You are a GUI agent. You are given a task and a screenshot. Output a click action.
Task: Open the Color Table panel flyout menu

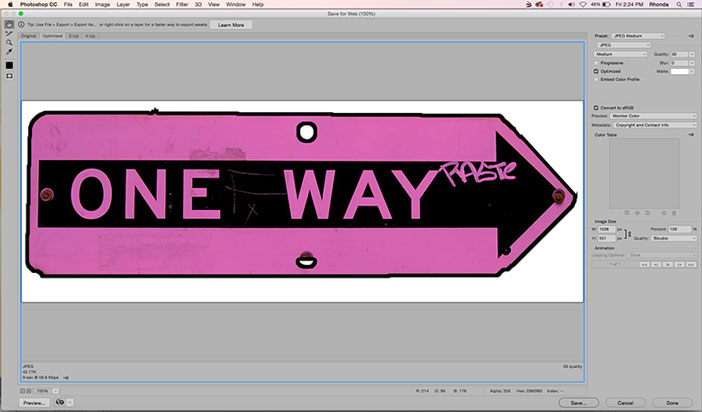point(691,135)
